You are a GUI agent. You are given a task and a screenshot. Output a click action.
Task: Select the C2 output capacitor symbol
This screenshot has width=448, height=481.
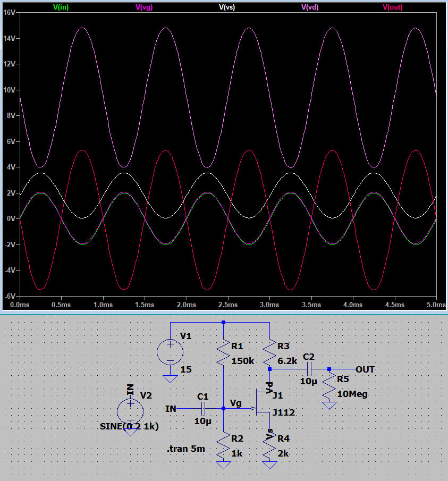point(309,369)
